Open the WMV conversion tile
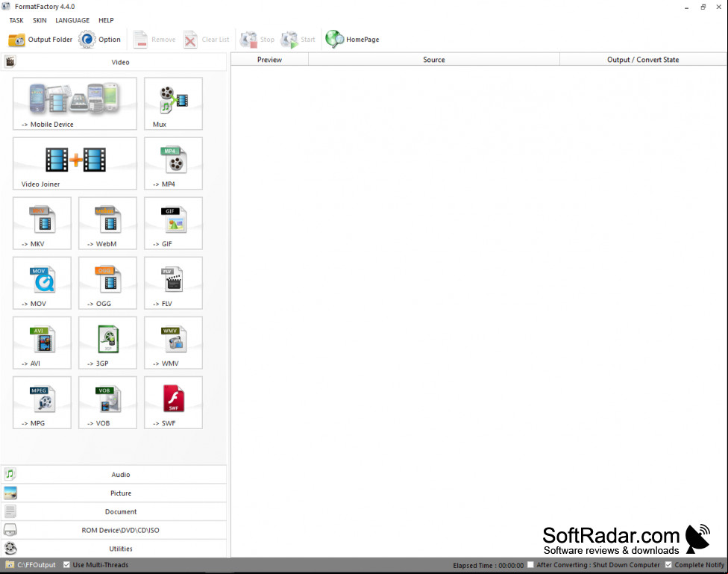 173,343
